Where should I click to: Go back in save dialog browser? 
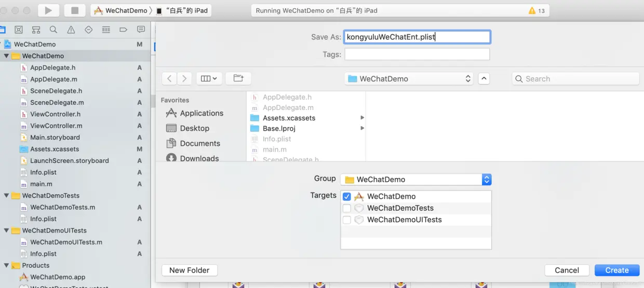[169, 78]
